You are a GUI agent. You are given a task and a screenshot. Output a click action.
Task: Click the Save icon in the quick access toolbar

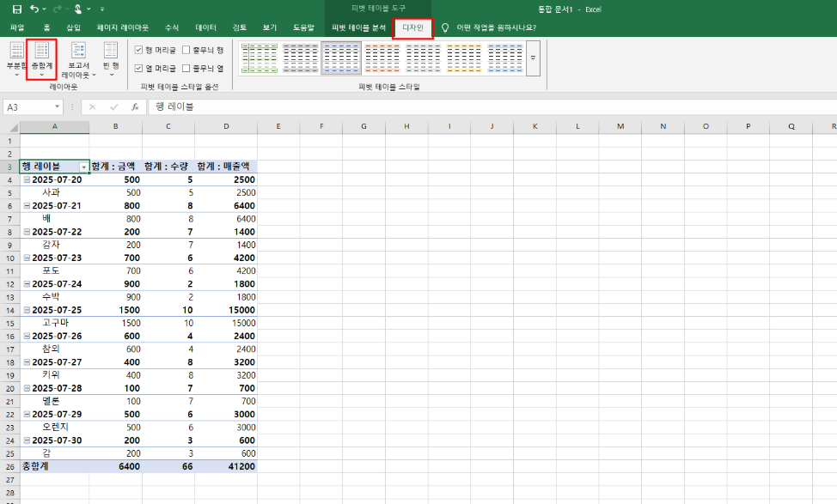tap(17, 9)
